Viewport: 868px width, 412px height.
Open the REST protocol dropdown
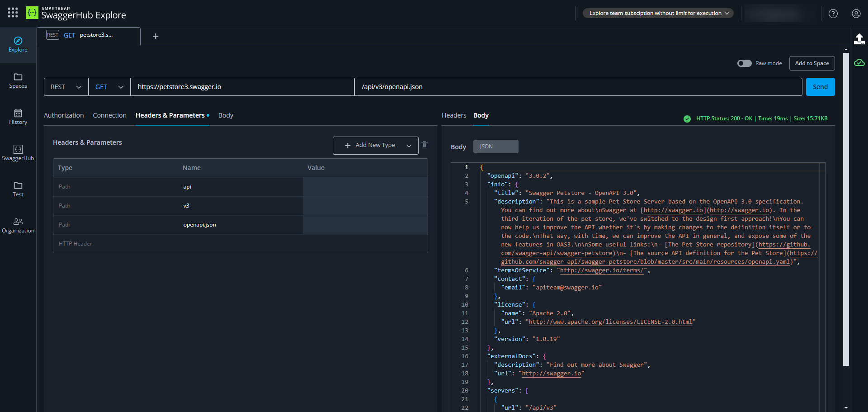click(66, 86)
